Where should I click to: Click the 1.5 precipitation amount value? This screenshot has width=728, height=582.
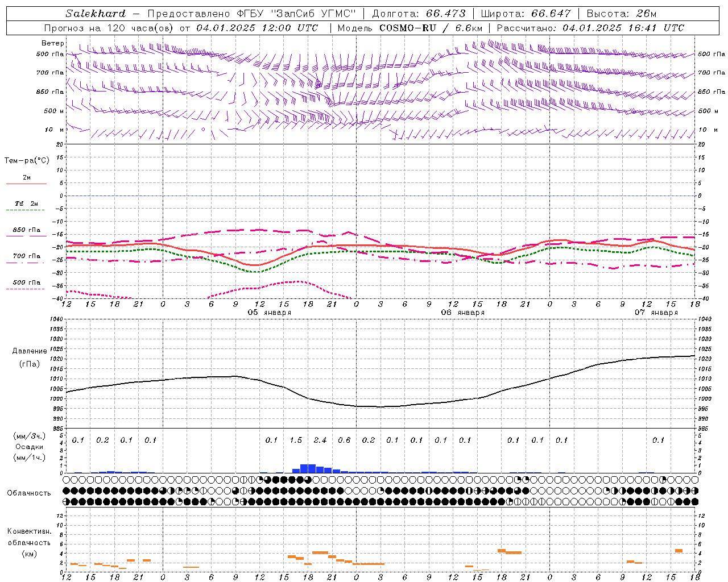296,440
